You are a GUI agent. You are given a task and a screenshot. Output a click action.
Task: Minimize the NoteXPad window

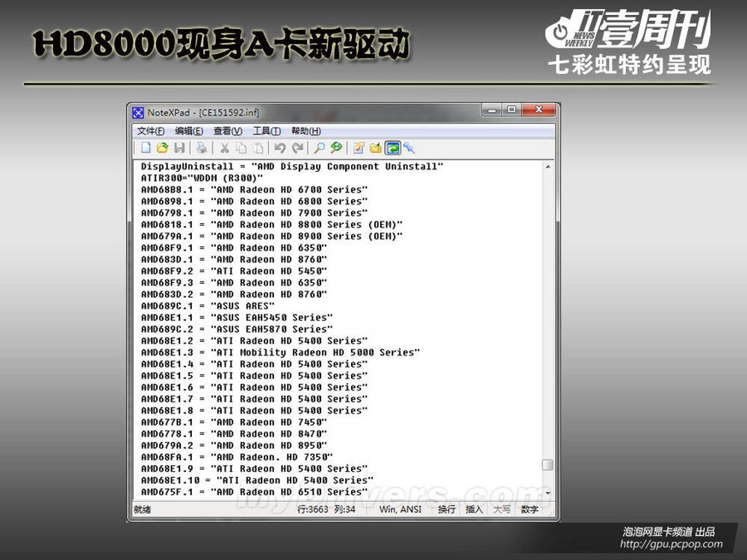tap(492, 110)
